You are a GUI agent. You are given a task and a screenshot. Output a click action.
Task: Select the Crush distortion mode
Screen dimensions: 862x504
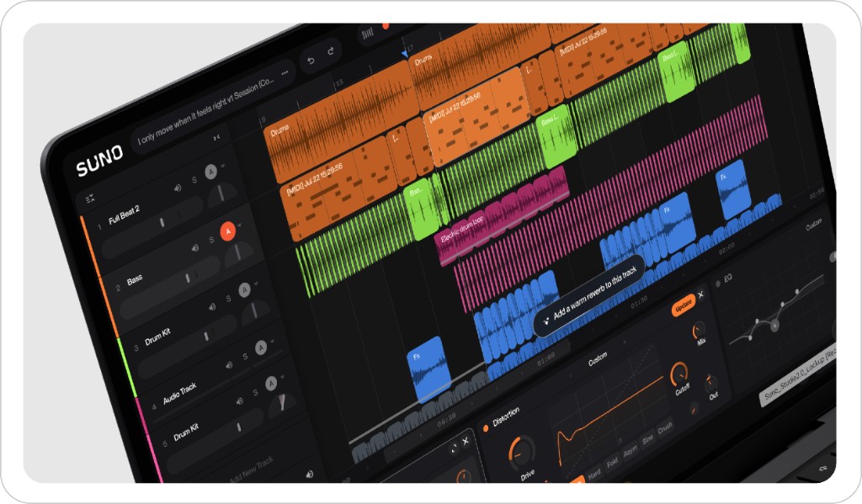pyautogui.click(x=665, y=427)
